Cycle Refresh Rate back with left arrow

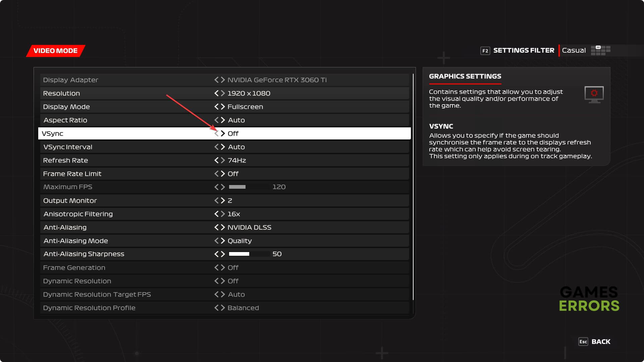[216, 160]
